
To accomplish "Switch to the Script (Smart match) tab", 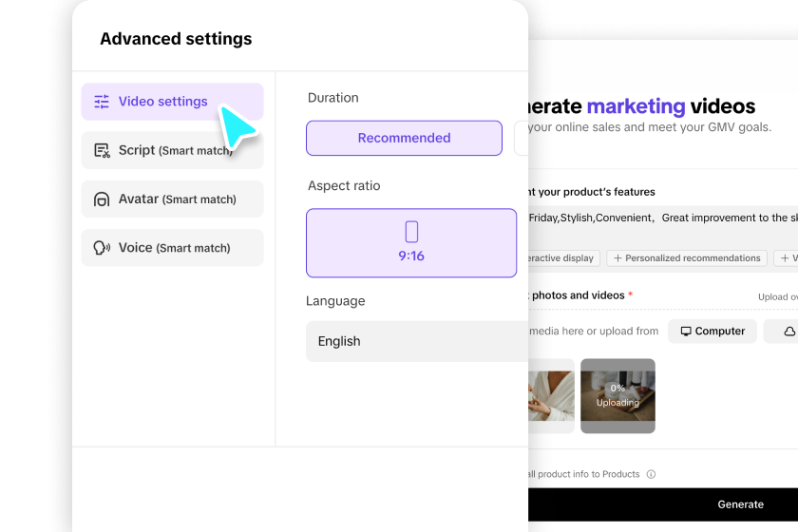I will point(172,150).
